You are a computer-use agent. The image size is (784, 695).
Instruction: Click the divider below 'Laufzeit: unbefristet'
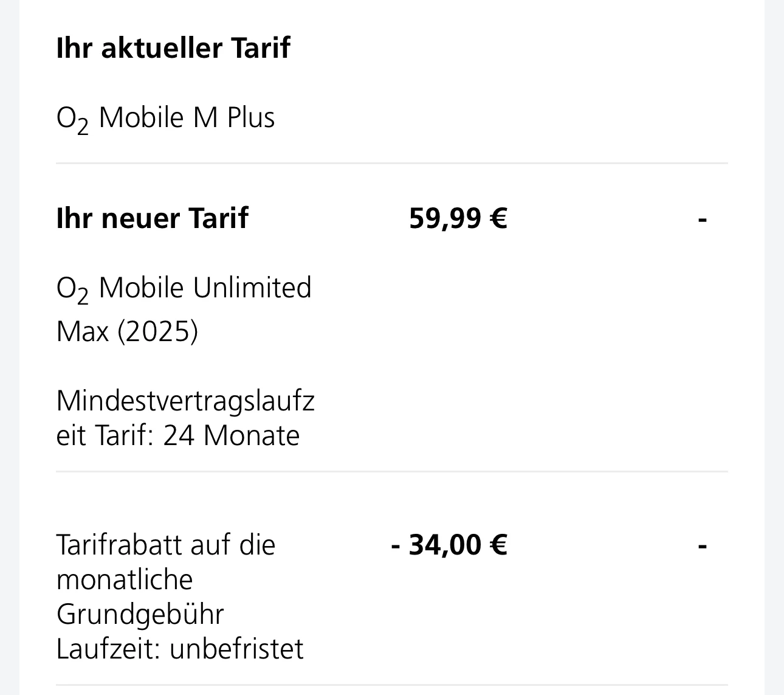tap(392, 685)
